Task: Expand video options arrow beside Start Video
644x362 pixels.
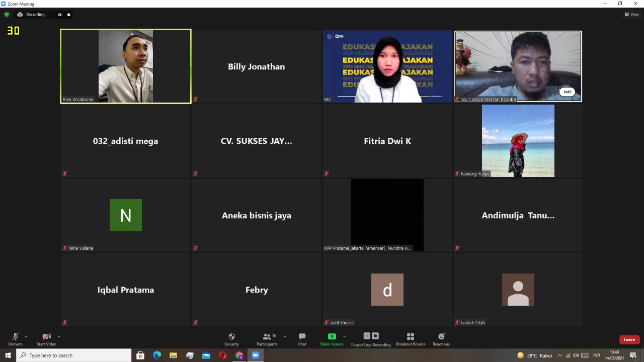Action: 59,336
